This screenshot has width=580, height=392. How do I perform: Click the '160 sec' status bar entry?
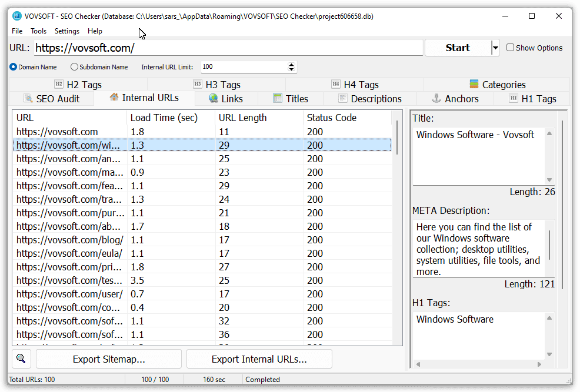coord(214,380)
